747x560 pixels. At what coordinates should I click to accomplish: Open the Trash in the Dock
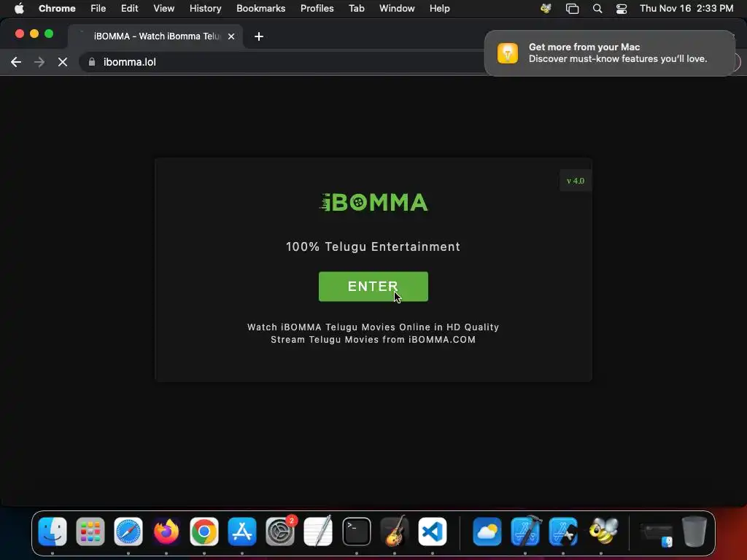[x=694, y=532]
